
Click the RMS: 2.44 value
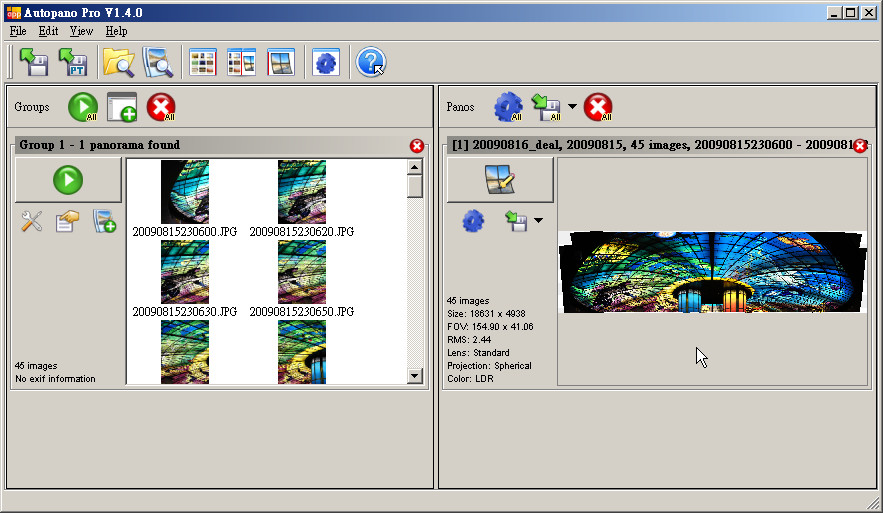pyautogui.click(x=469, y=340)
